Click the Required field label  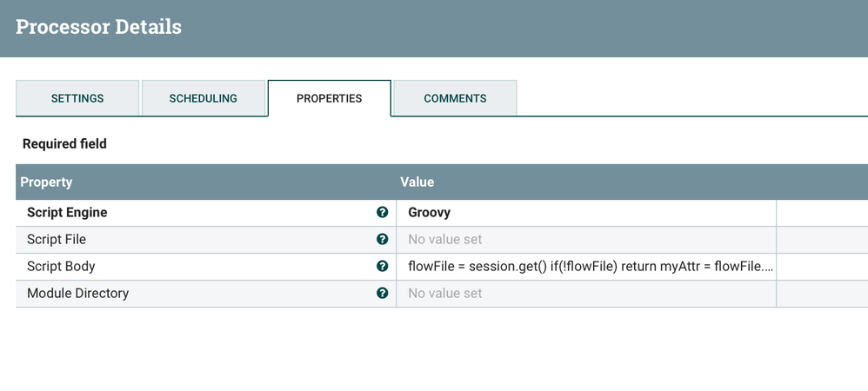64,143
